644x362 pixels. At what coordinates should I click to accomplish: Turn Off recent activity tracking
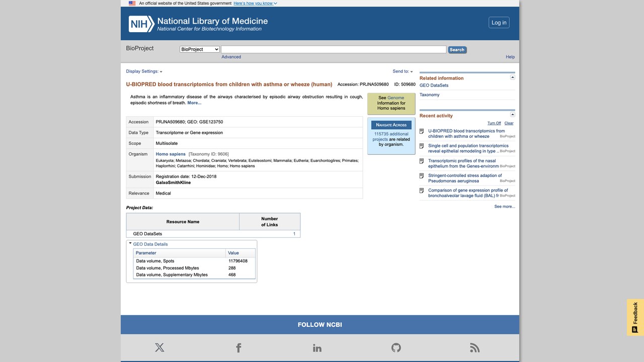pyautogui.click(x=494, y=123)
